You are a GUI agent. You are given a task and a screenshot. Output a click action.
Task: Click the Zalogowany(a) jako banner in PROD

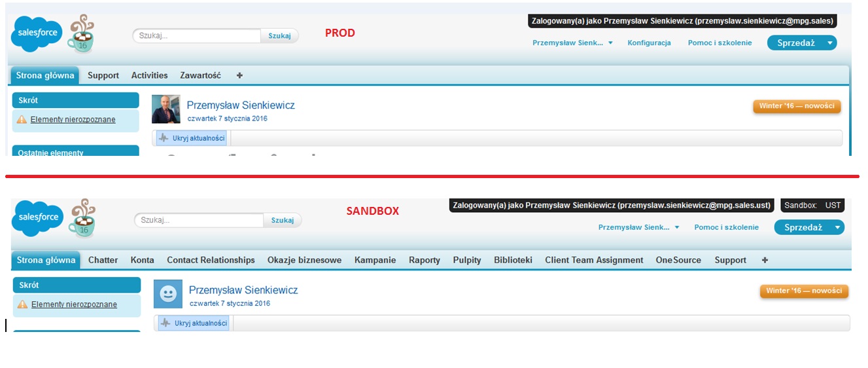(682, 21)
